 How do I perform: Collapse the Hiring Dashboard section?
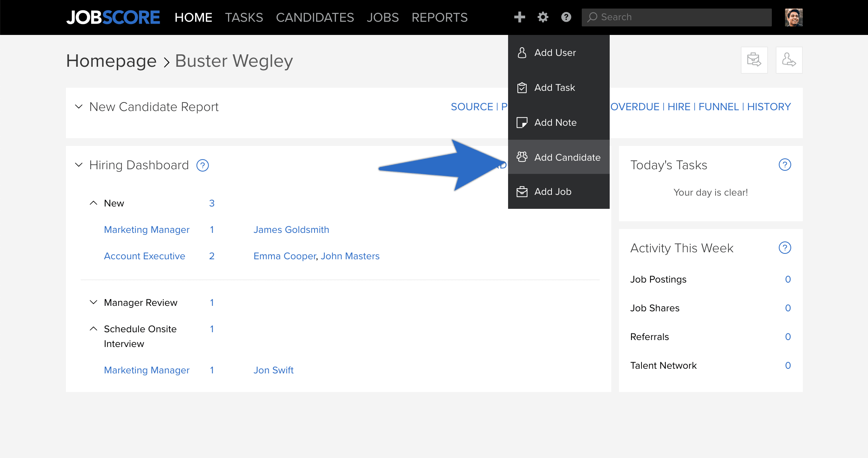(79, 165)
